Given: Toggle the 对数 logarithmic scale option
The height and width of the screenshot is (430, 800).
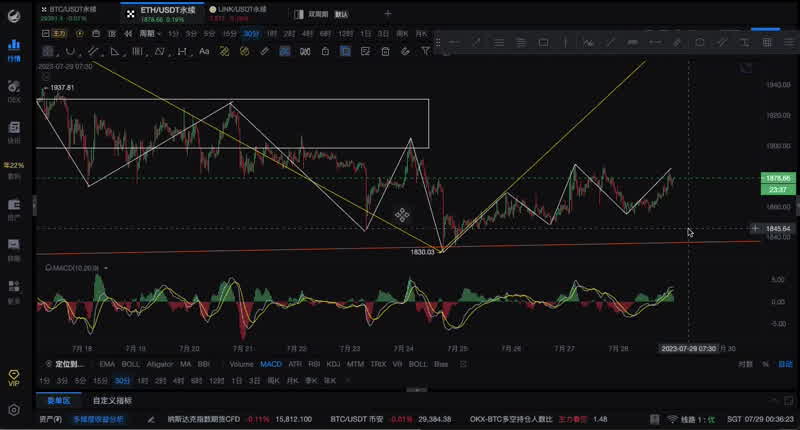Looking at the screenshot, I should [745, 364].
